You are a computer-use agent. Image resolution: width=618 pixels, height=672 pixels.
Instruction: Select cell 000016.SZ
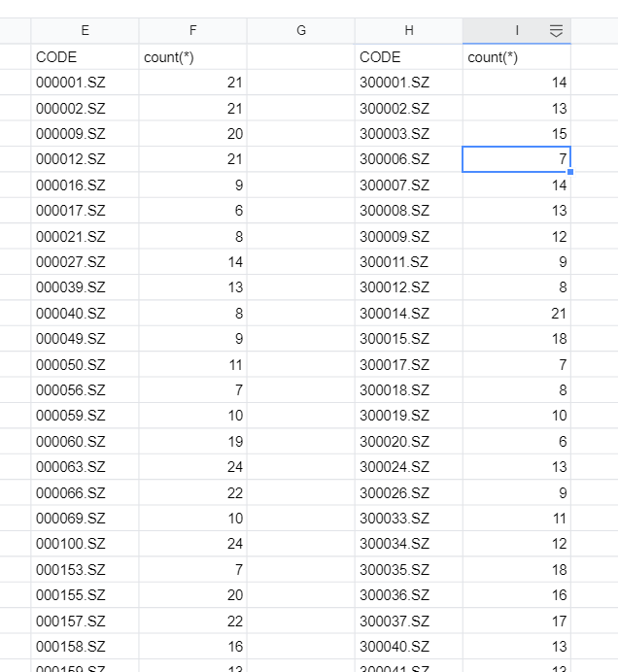tap(85, 185)
